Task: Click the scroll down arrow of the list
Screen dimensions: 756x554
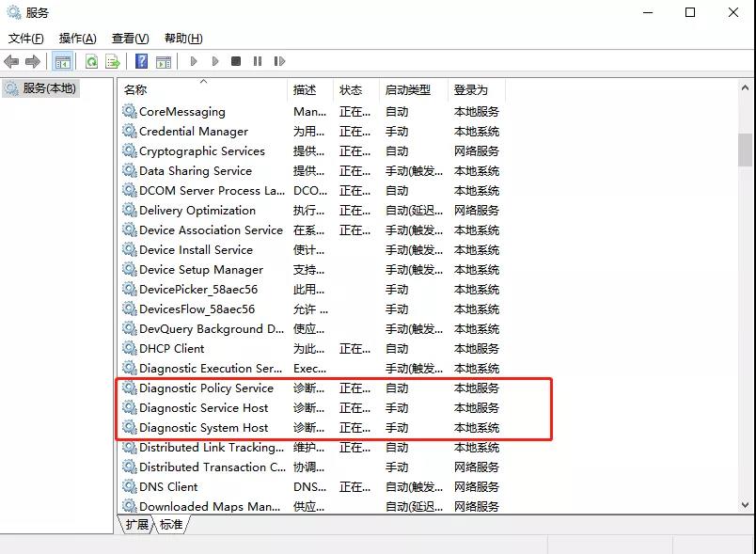Action: [x=745, y=505]
